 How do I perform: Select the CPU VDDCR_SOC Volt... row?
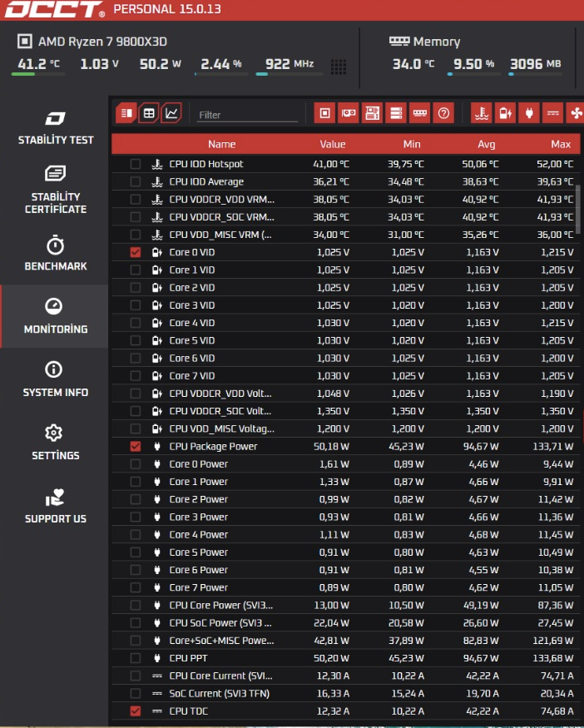coord(346,411)
